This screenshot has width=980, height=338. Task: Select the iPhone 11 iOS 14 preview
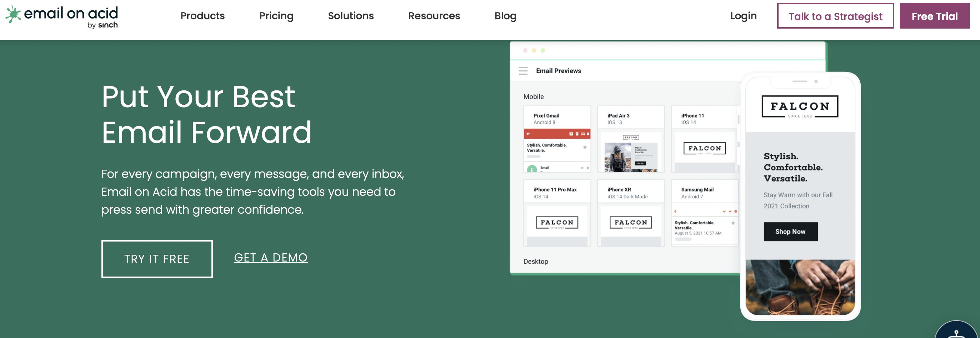tap(705, 139)
